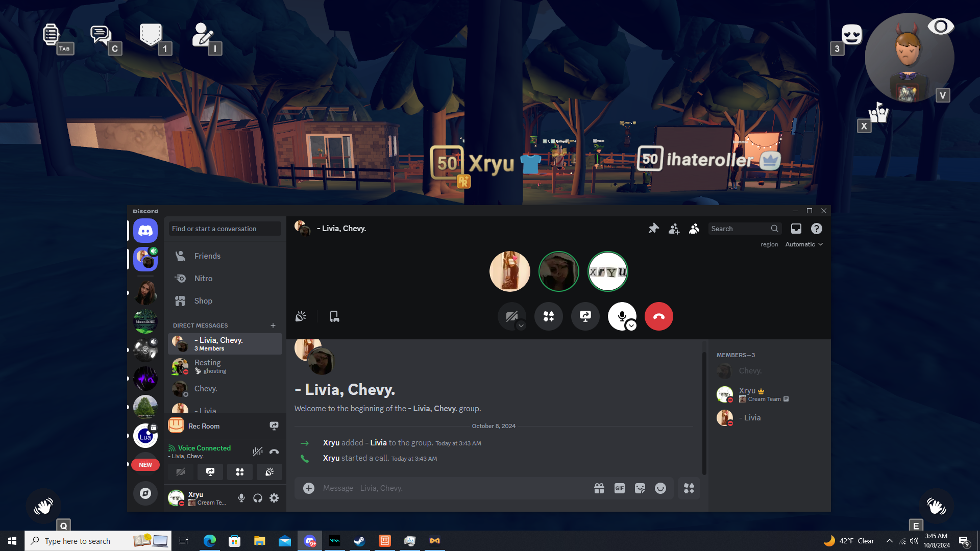
Task: Open camera options dropdown arrow
Action: click(x=521, y=325)
